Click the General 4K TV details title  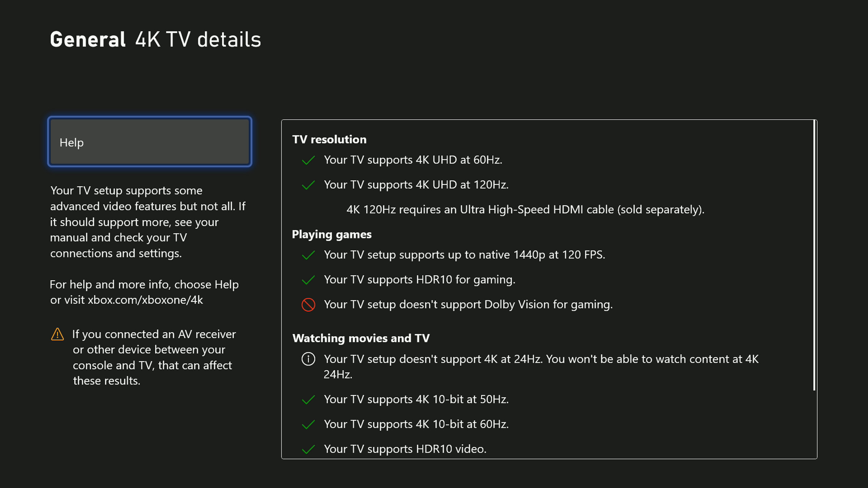tap(156, 40)
